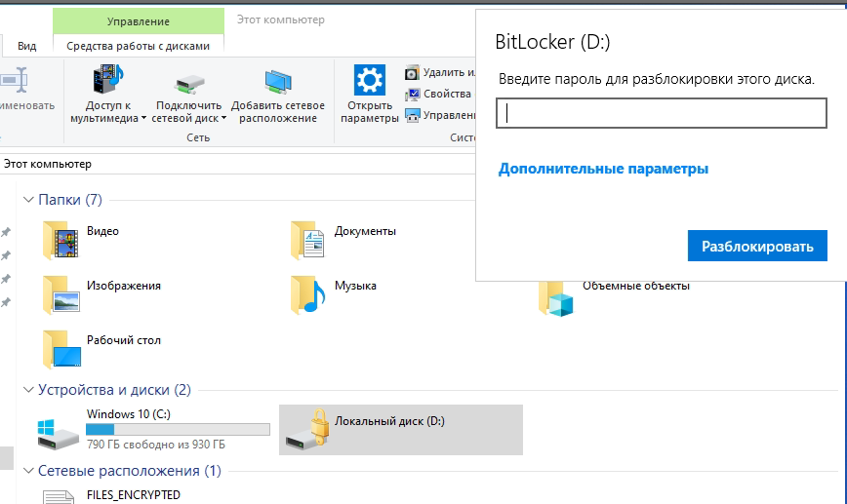Screen dimensions: 847x504
Task: Click the Локальный диск (D:) label
Action: [x=389, y=421]
